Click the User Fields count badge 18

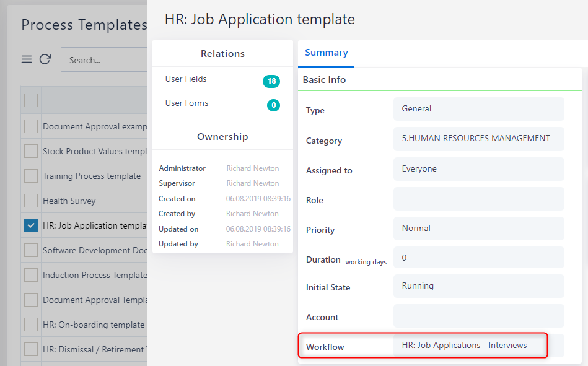click(271, 81)
